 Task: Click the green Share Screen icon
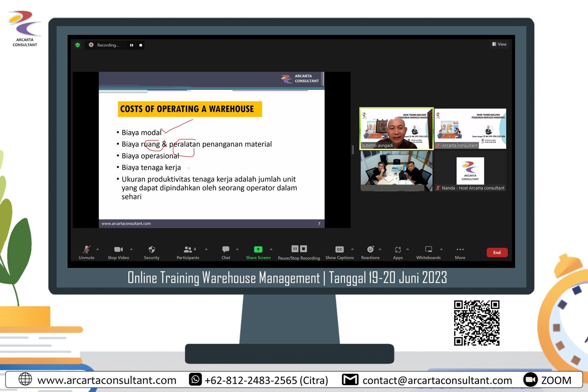point(258,250)
